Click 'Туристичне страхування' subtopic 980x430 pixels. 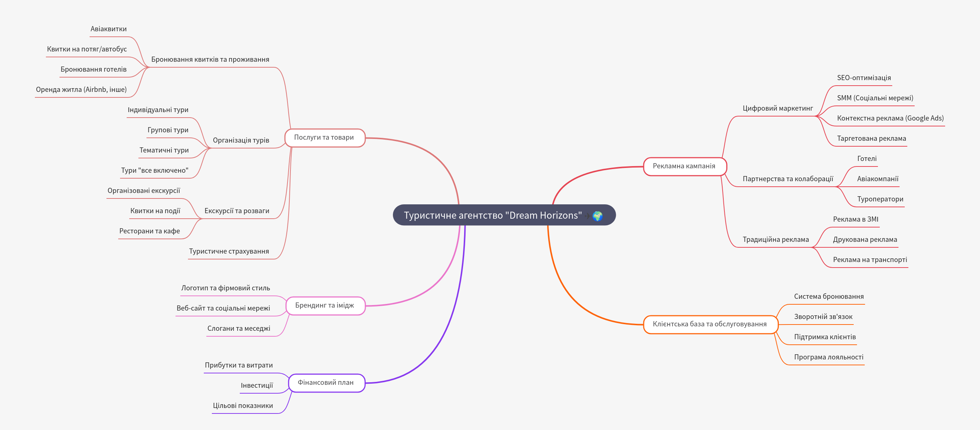[229, 251]
